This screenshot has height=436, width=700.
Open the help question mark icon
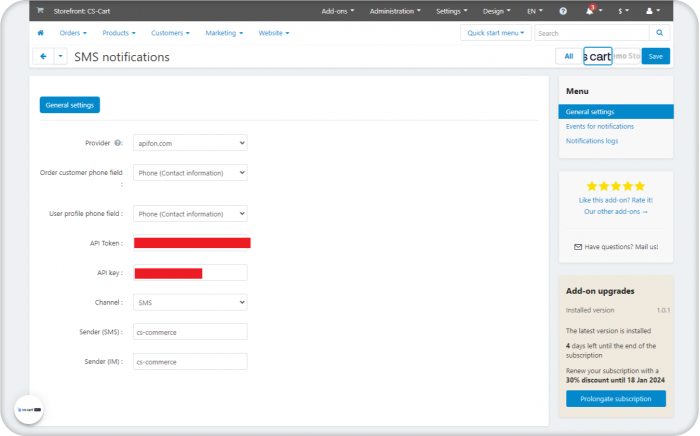click(563, 11)
